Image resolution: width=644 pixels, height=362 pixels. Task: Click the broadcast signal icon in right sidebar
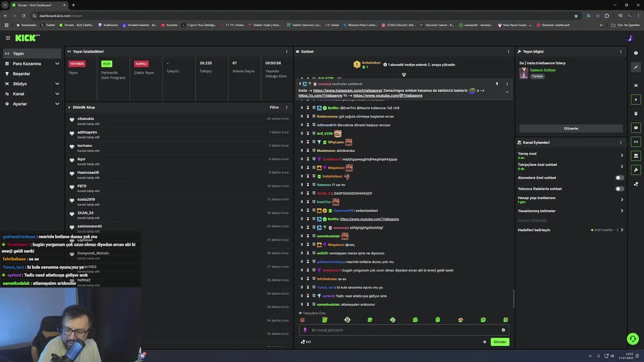coord(636,142)
